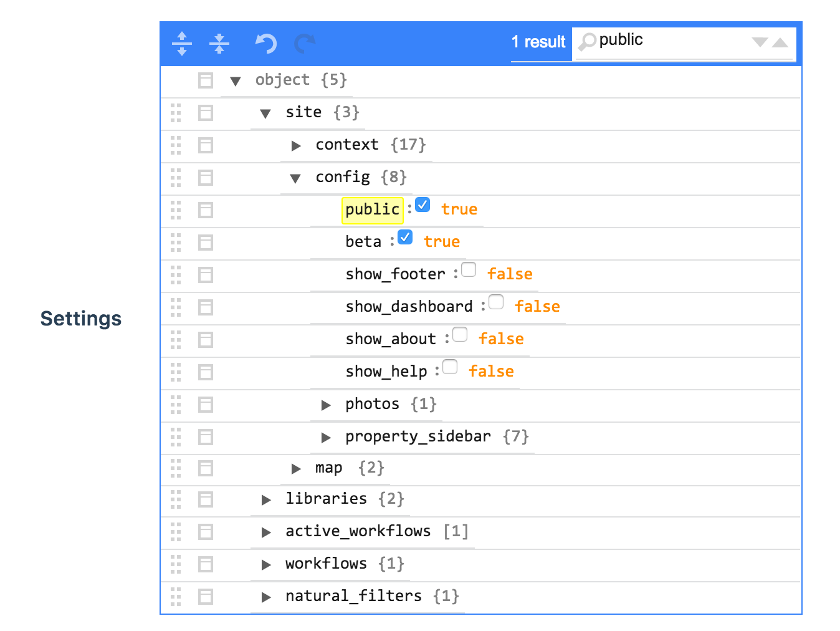Screen dimensions: 840x631
Task: Open action menu for object row
Action: [206, 80]
